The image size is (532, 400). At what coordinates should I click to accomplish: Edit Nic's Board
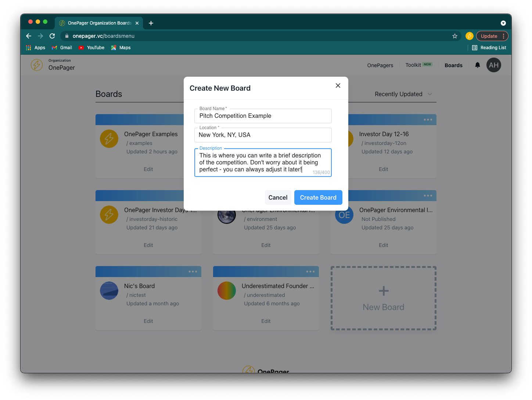[148, 321]
